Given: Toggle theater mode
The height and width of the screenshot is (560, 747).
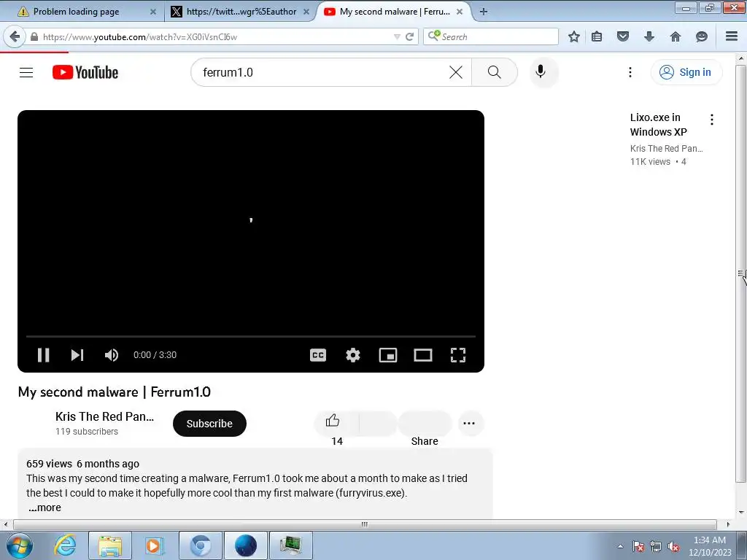Looking at the screenshot, I should pyautogui.click(x=423, y=355).
